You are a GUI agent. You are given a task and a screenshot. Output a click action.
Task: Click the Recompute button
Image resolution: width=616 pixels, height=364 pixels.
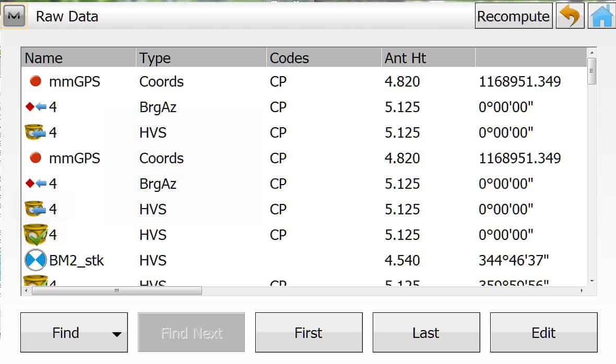(x=514, y=16)
